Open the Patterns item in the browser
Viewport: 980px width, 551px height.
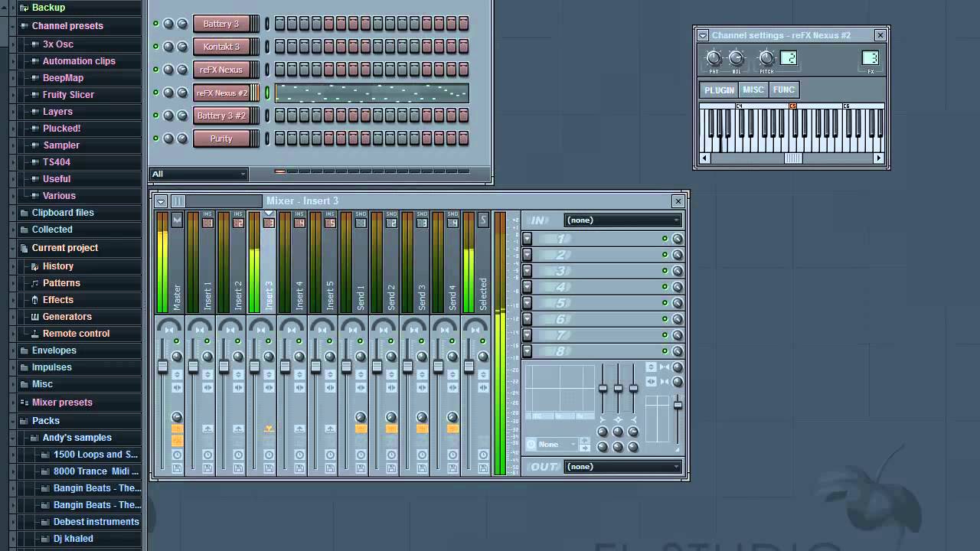[x=61, y=283]
